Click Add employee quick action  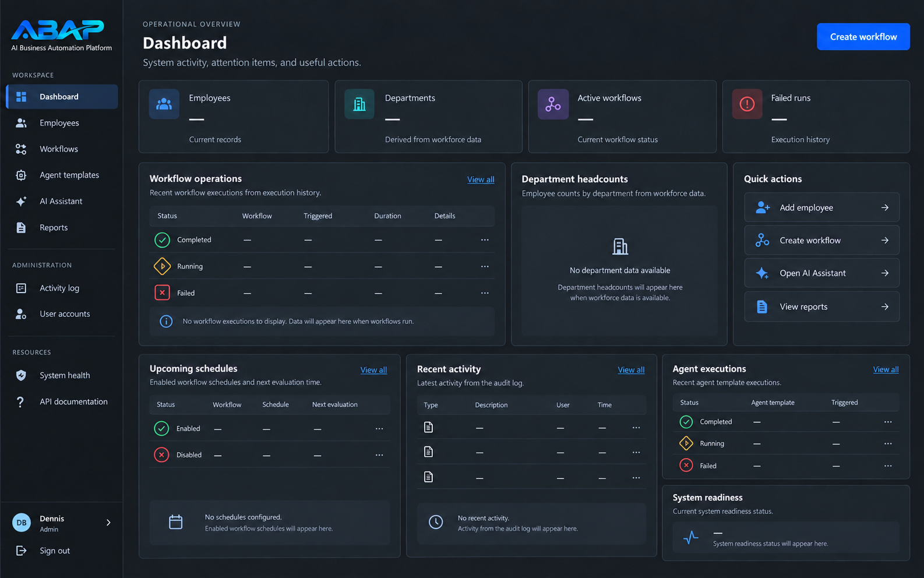point(821,207)
